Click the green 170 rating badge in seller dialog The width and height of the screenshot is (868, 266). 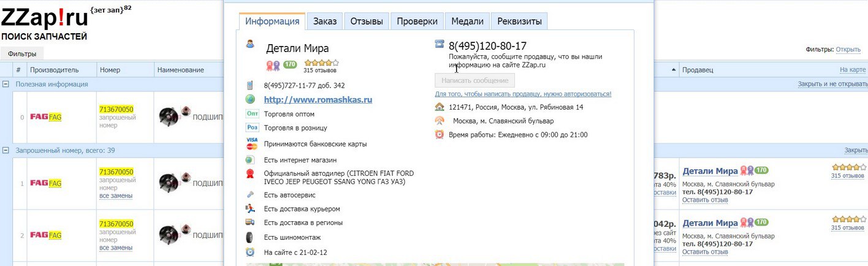coord(290,64)
